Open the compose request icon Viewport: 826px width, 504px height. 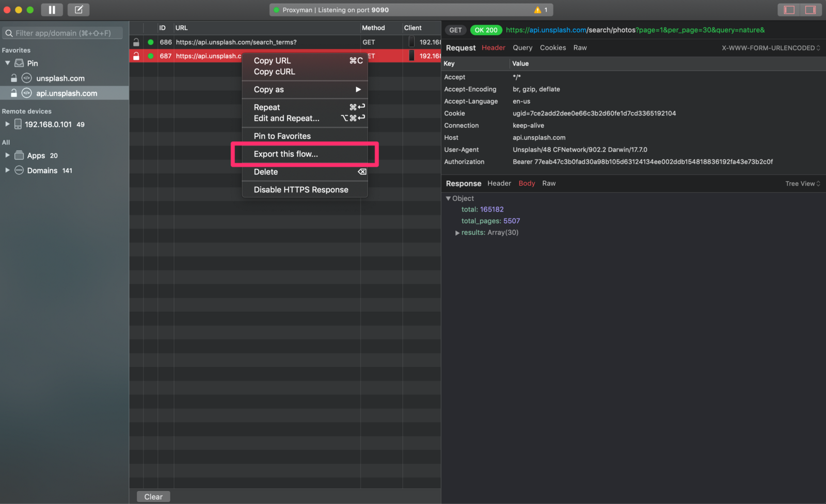pos(78,10)
